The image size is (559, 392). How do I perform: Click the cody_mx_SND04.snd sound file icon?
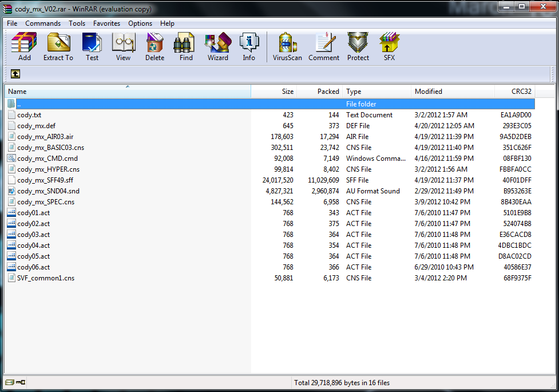[11, 191]
